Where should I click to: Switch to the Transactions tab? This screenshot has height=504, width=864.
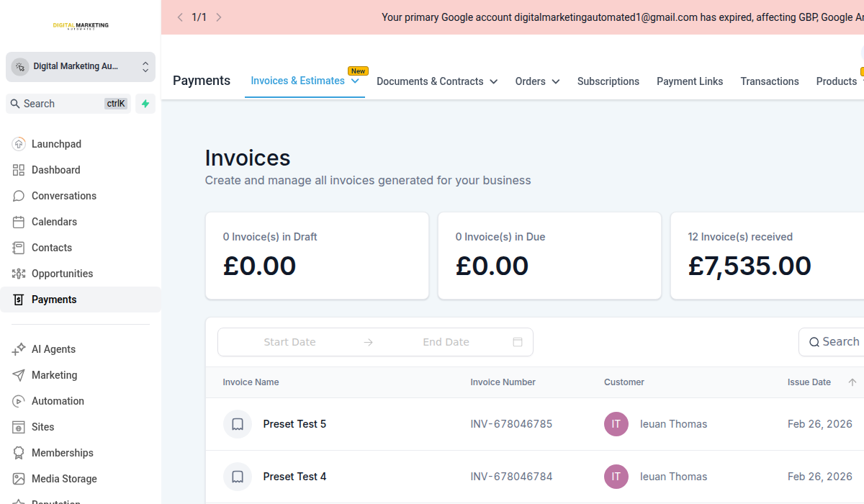pyautogui.click(x=770, y=81)
